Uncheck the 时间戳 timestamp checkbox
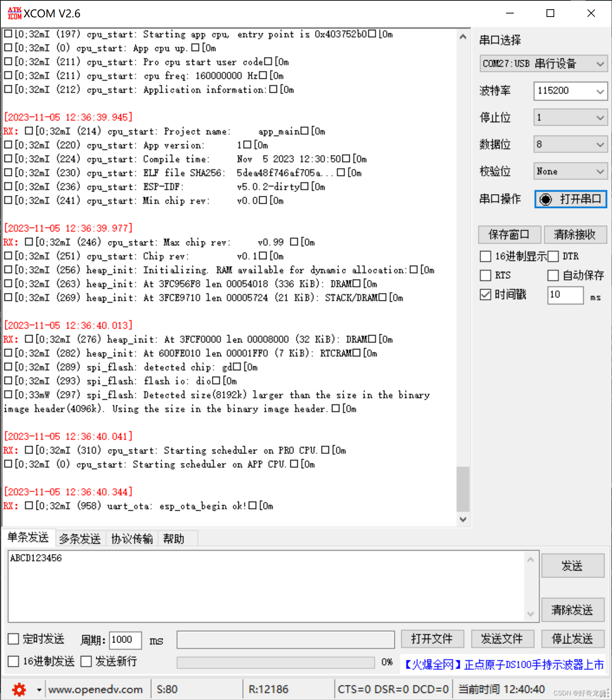612x700 pixels. 485,294
